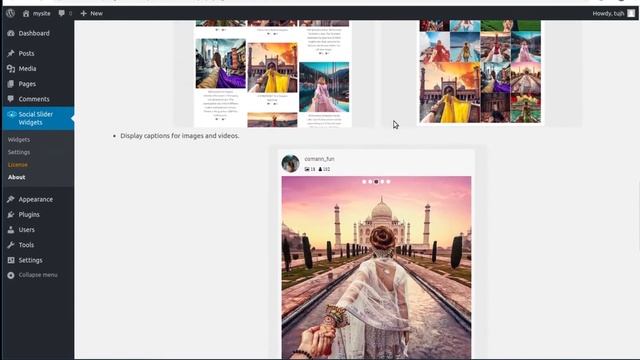
Task: Go to the first slider dot
Action: (364, 182)
